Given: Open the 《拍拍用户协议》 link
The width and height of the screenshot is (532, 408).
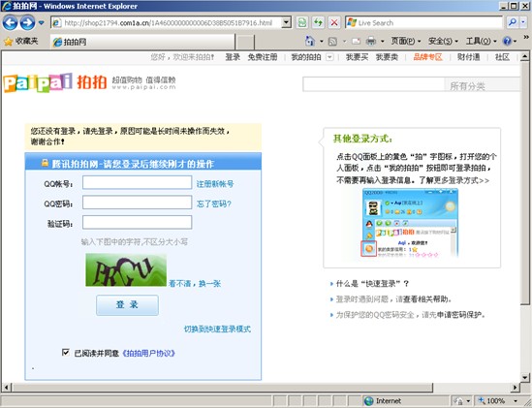Looking at the screenshot, I should tap(148, 353).
